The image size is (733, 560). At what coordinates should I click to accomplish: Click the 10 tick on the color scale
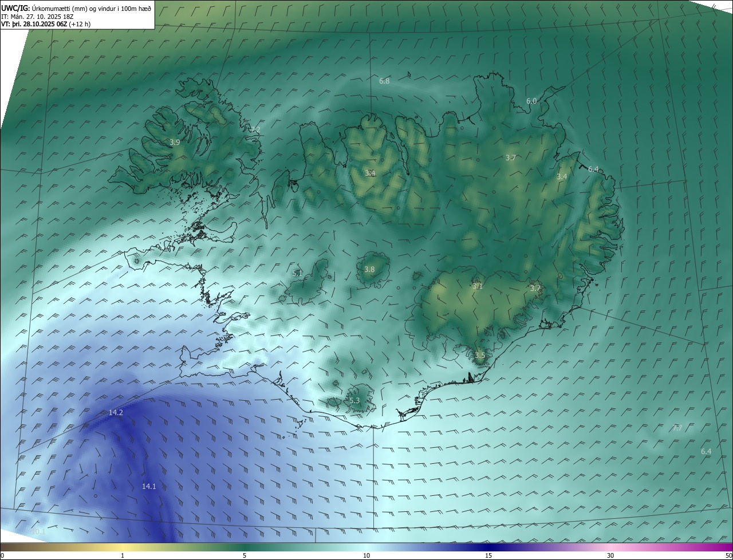[x=366, y=555]
